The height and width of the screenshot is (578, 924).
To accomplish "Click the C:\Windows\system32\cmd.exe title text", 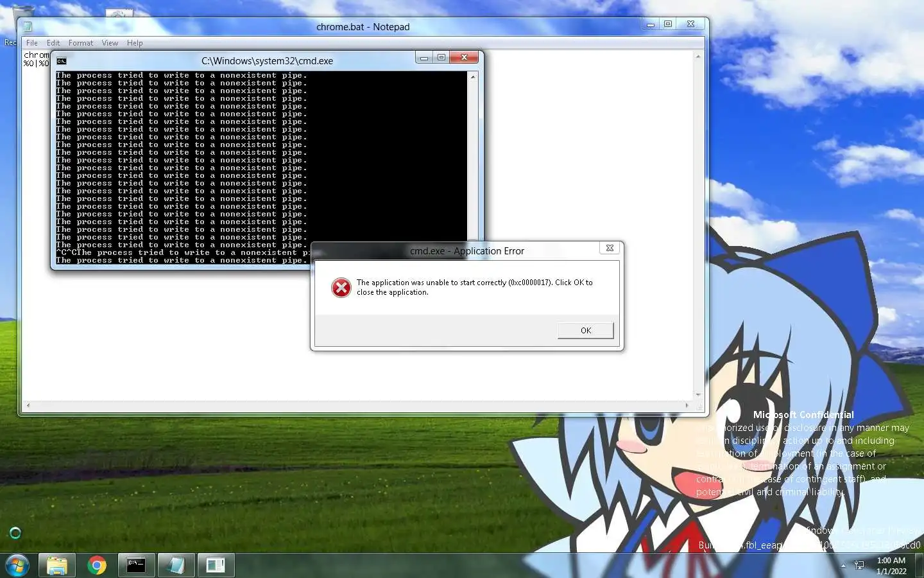I will click(x=267, y=61).
